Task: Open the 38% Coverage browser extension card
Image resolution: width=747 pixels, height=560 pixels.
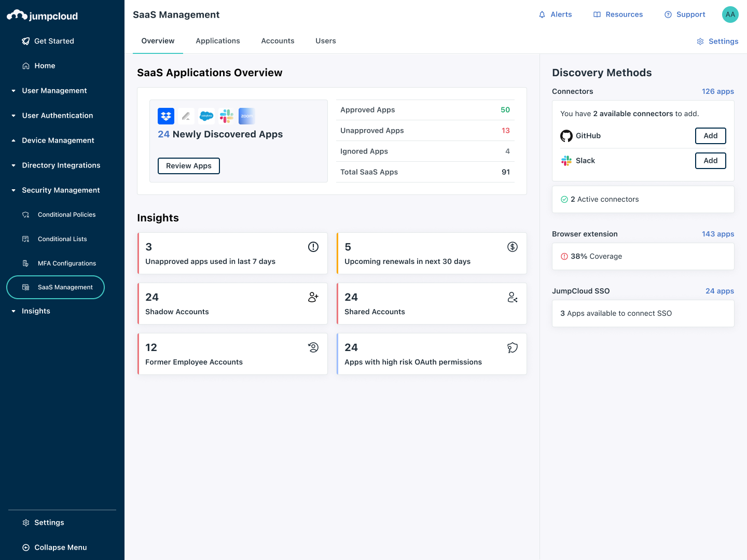Action: pos(643,257)
